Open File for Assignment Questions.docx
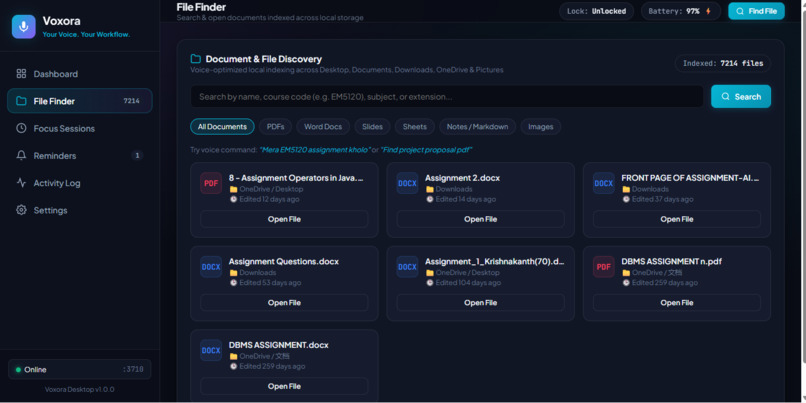The image size is (806, 403). tap(284, 303)
